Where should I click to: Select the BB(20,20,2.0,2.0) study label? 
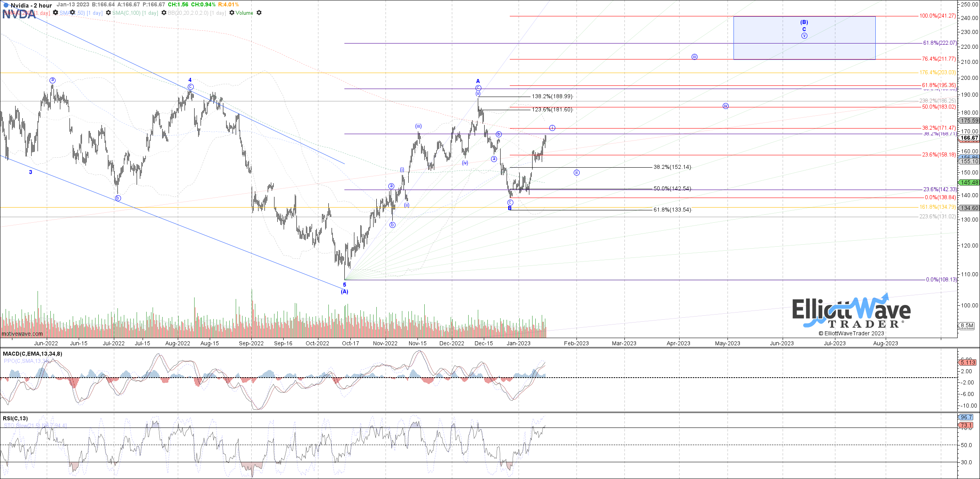click(197, 13)
